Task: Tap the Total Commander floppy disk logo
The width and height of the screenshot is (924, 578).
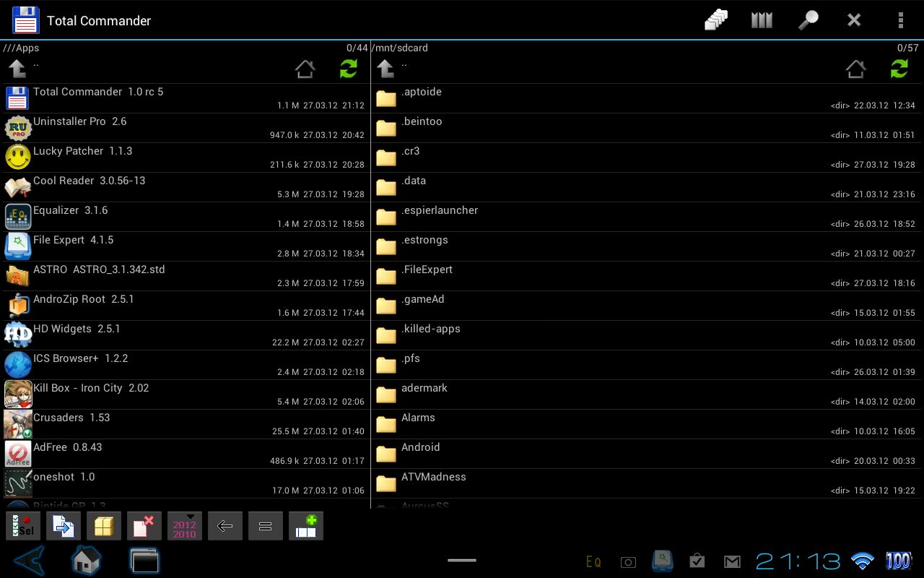Action: pos(26,20)
